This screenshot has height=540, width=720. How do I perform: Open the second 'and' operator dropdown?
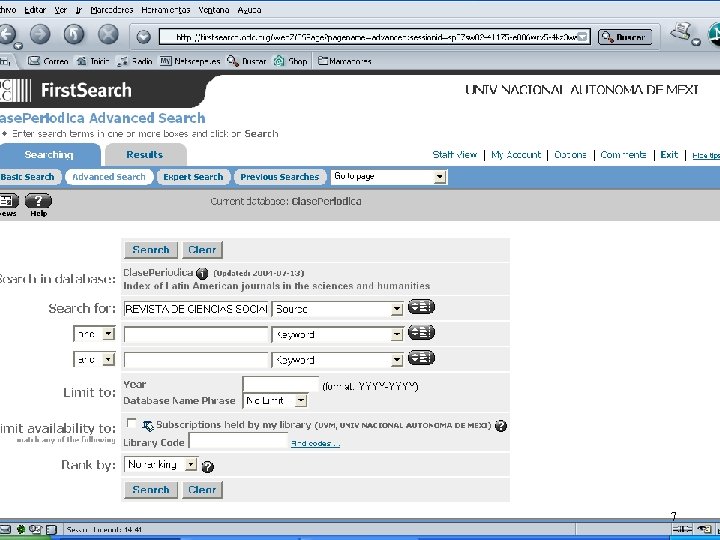point(94,359)
